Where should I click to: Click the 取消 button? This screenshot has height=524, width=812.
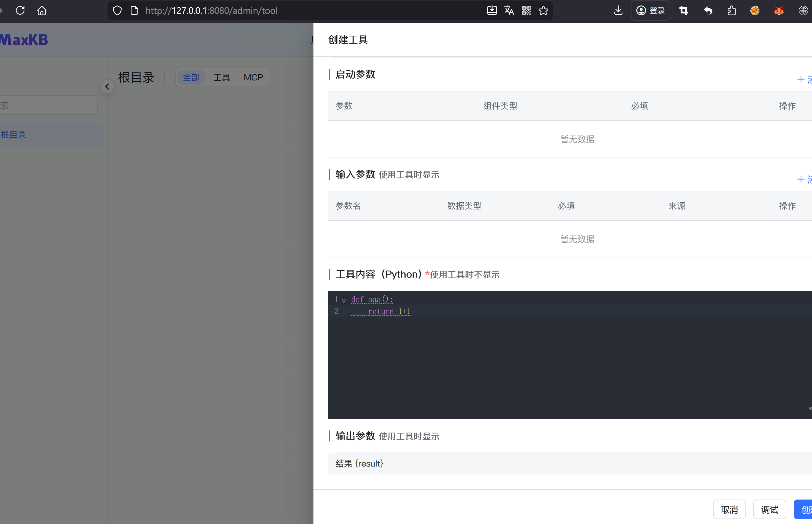[729, 509]
